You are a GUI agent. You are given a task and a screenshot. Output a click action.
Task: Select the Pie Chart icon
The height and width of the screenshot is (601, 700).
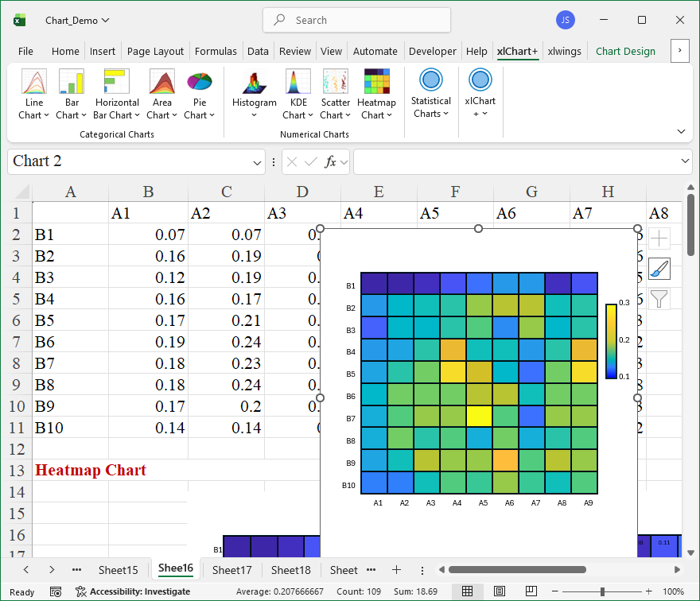click(199, 82)
